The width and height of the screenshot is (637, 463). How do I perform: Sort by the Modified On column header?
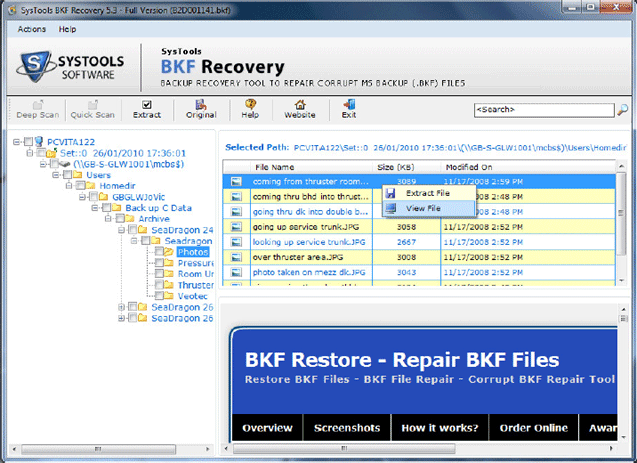coord(527,167)
